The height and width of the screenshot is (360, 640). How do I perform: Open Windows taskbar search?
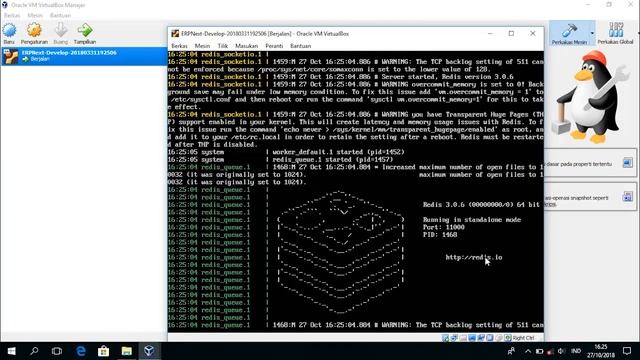point(34,351)
